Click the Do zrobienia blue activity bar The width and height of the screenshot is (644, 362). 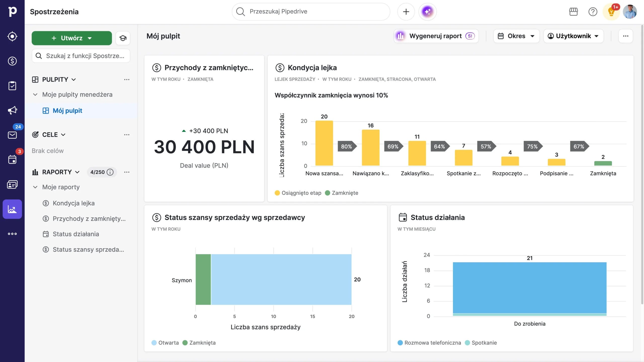(530, 288)
